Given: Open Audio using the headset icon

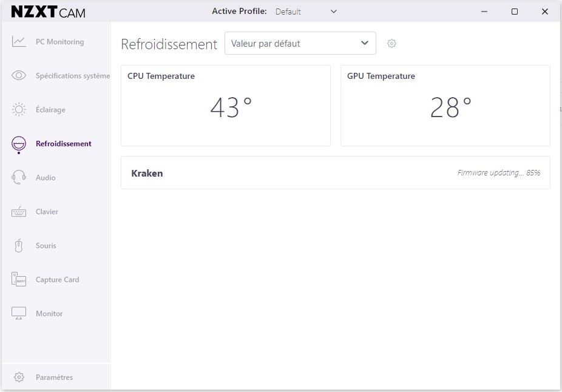Looking at the screenshot, I should [19, 178].
